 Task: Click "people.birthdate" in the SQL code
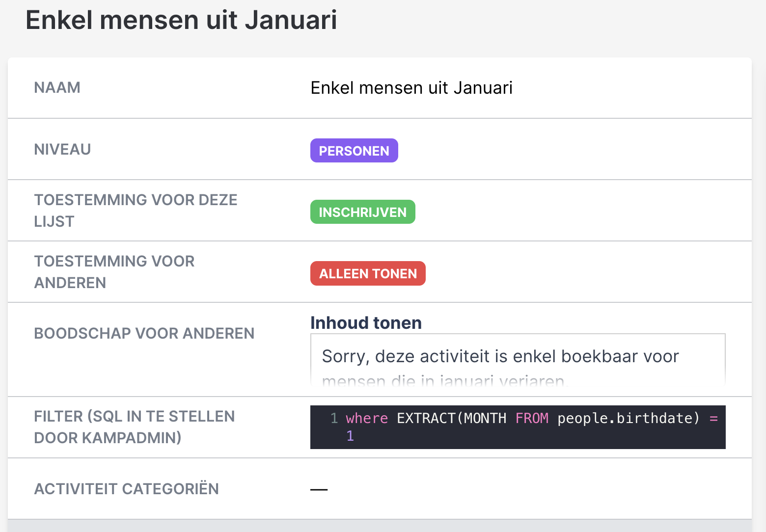tap(628, 418)
